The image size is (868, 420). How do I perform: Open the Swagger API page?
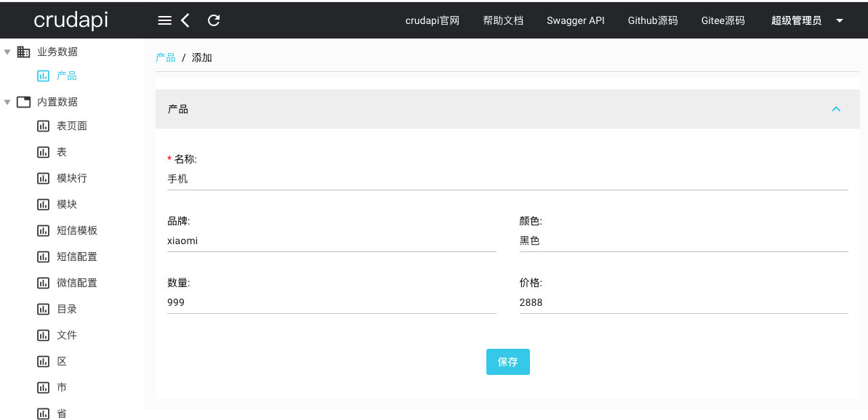point(576,20)
